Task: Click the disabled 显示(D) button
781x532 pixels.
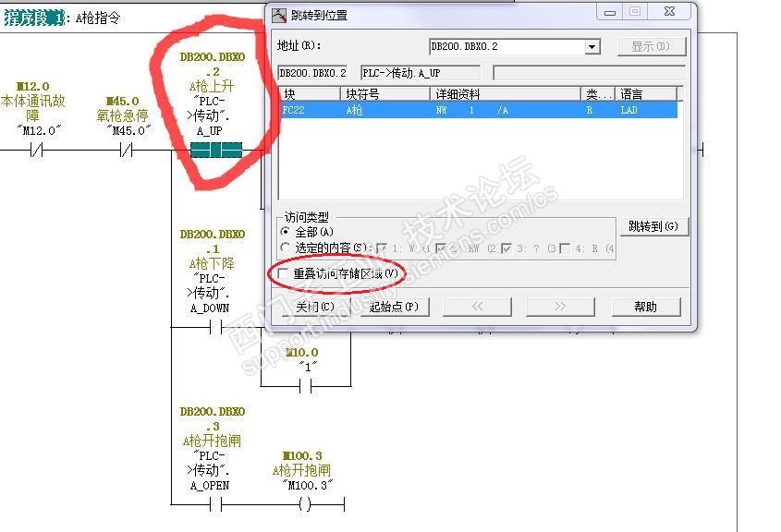Action: 652,46
